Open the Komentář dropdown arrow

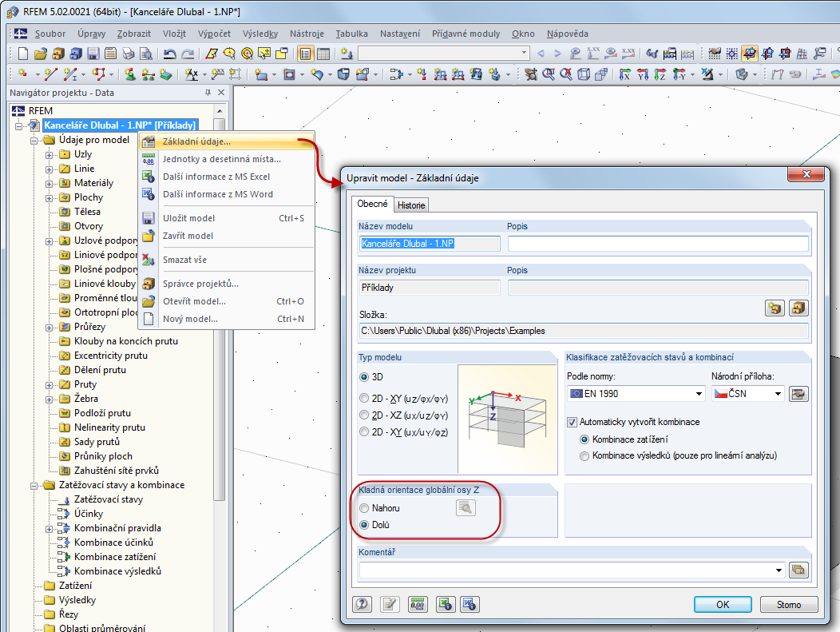tap(779, 570)
